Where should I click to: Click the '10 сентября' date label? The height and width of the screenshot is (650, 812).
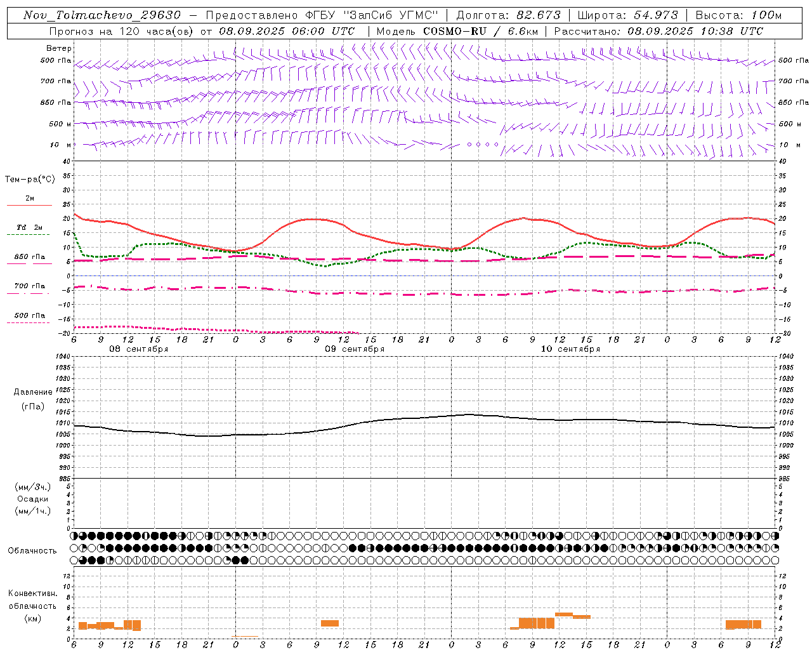(570, 349)
